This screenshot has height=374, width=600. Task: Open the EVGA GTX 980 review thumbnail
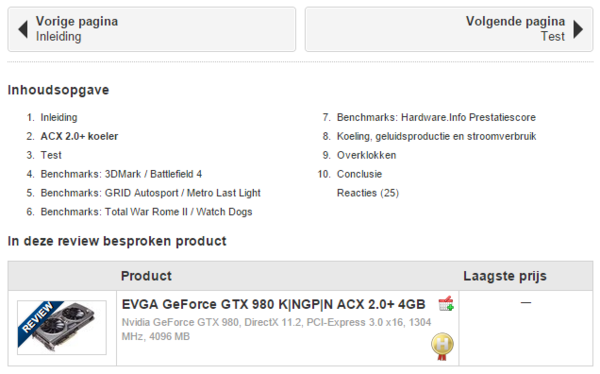tap(62, 327)
